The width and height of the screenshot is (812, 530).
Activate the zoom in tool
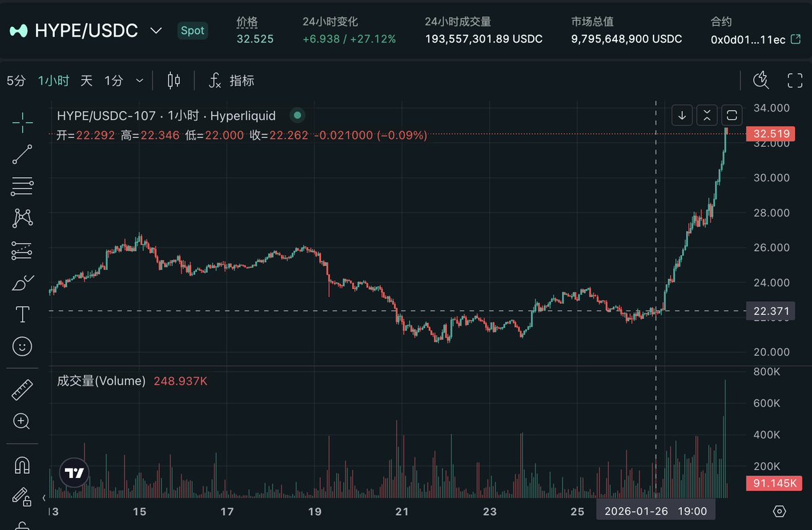tap(22, 421)
